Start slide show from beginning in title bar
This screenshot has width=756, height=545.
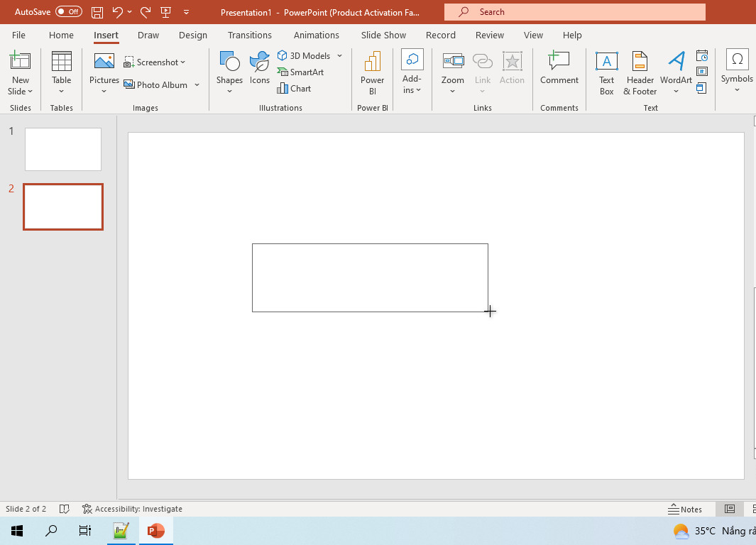click(166, 12)
